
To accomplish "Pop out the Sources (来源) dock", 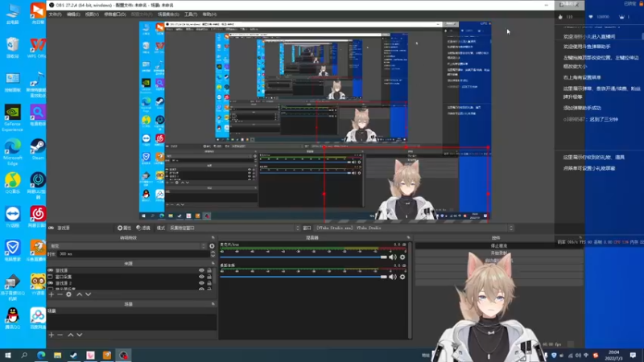I will pyautogui.click(x=213, y=263).
